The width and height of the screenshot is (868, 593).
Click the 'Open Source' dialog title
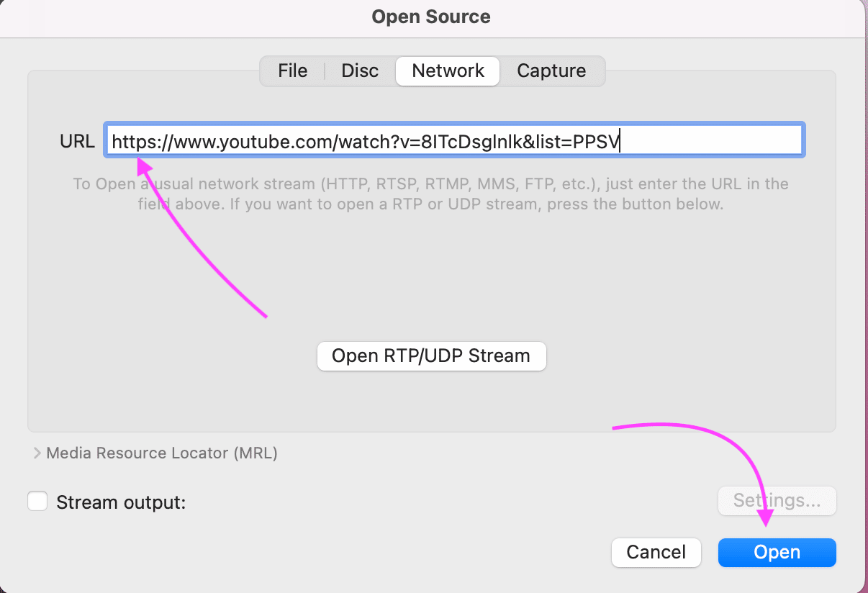tap(431, 17)
